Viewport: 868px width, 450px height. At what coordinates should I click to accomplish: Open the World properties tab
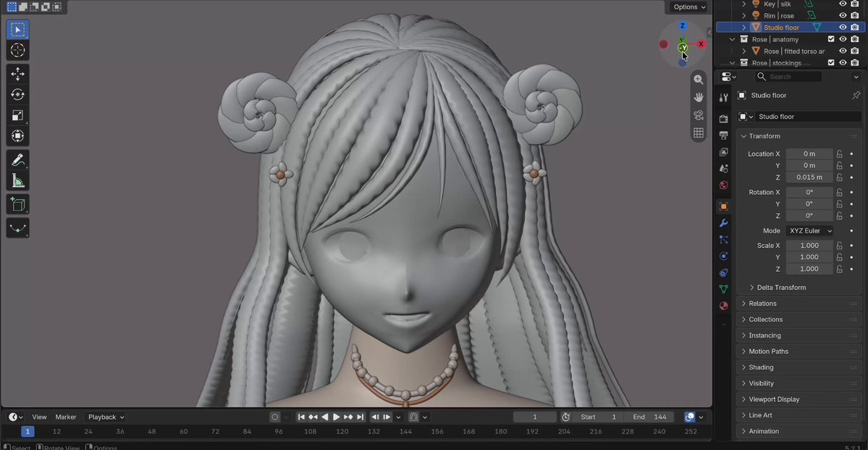coord(723,185)
